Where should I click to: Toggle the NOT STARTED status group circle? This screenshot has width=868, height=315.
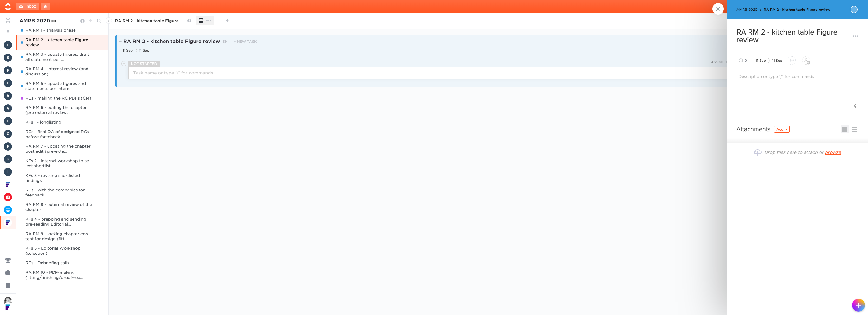124,64
